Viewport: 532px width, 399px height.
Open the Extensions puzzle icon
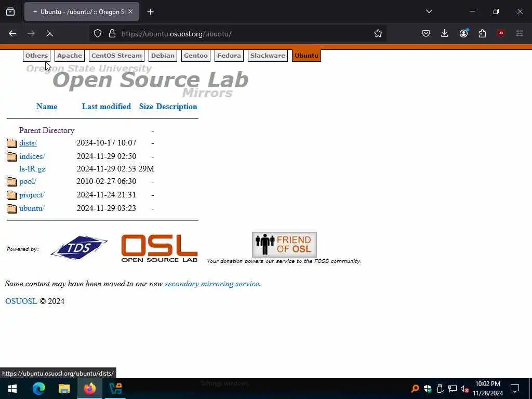coord(482,34)
